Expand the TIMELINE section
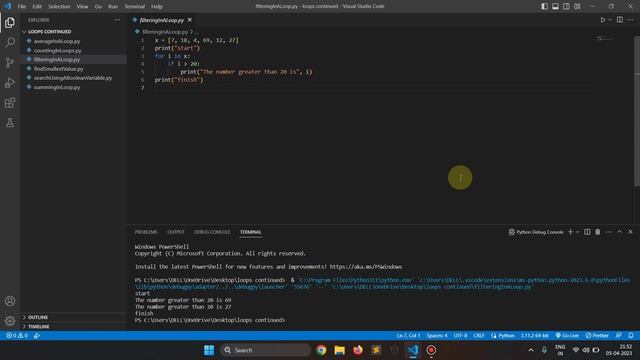Image resolution: width=640 pixels, height=360 pixels. coord(38,327)
